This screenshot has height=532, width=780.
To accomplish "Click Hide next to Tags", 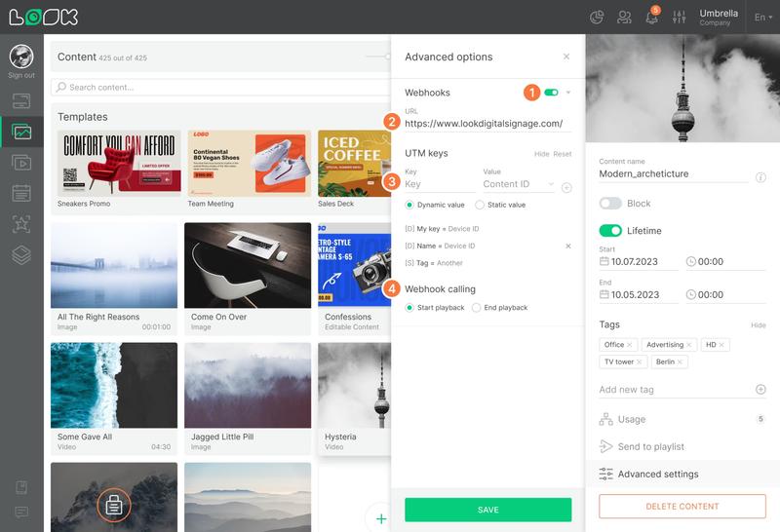I will tap(759, 325).
